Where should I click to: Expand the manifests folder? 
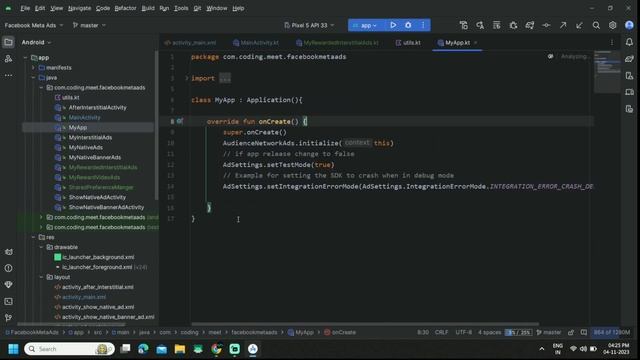tap(33, 67)
